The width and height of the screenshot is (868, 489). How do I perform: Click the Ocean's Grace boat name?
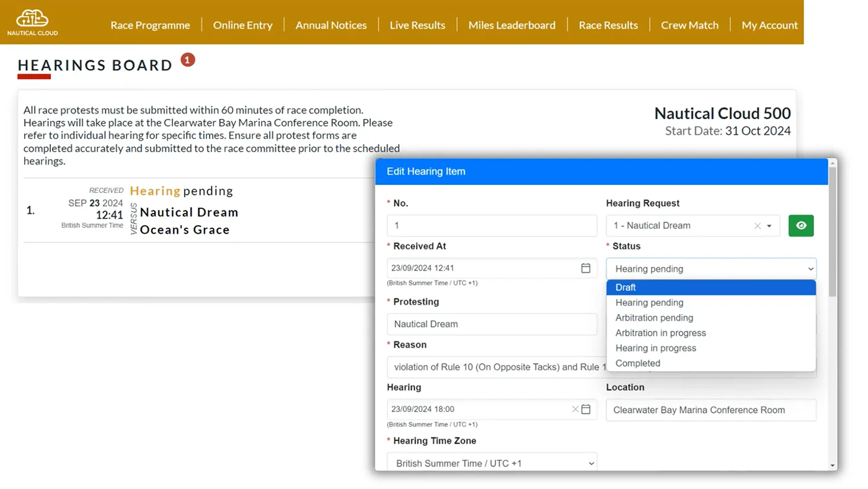tap(185, 230)
